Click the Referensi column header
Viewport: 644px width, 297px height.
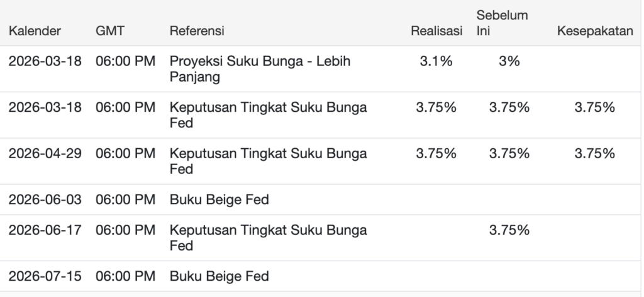coord(197,31)
